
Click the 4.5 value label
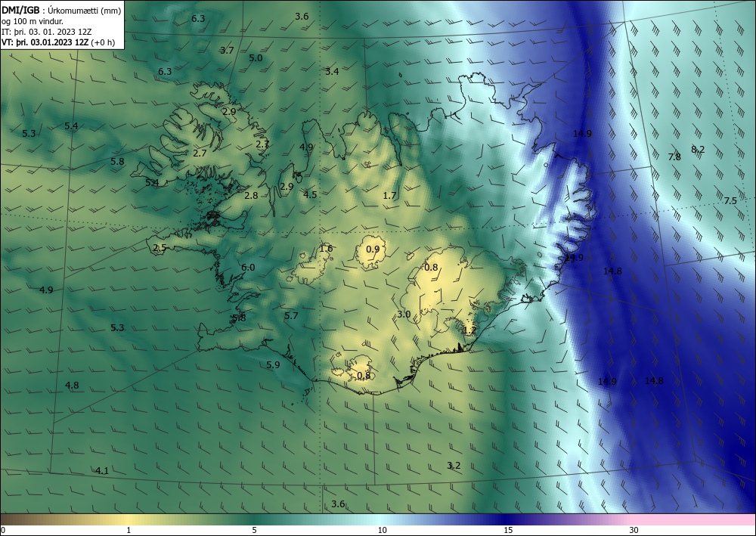[310, 195]
